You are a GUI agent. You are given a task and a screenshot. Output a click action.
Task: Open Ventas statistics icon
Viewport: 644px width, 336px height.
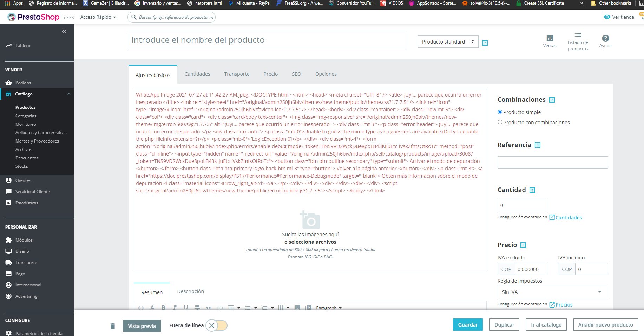pyautogui.click(x=550, y=38)
